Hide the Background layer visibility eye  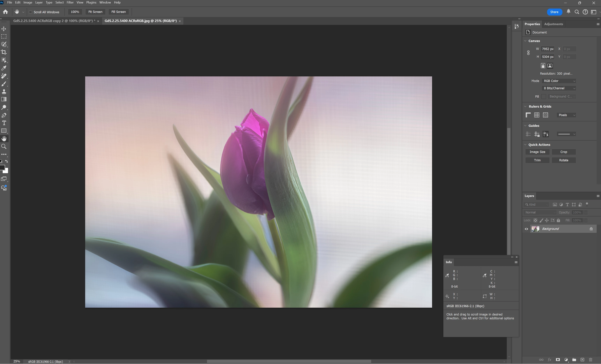pyautogui.click(x=526, y=229)
